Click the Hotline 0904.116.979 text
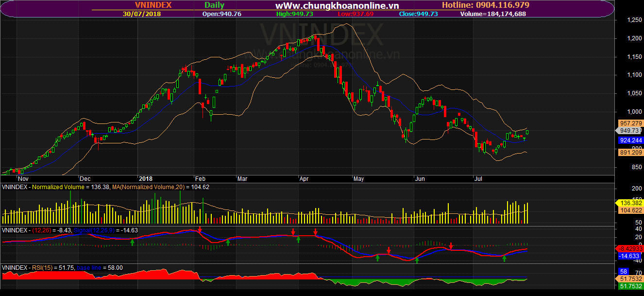Screen dimensions: 644x296 [x=485, y=5]
